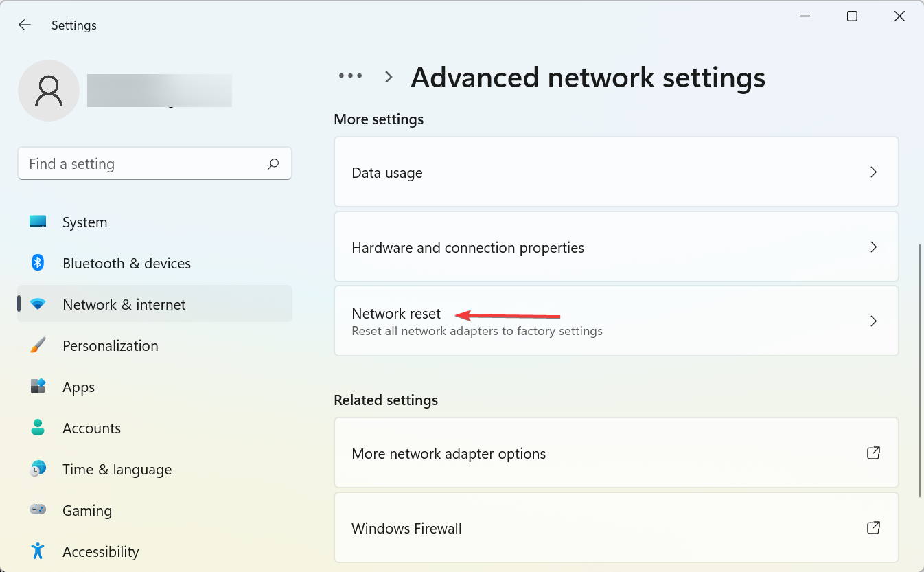The height and width of the screenshot is (572, 924).
Task: Click the Time & language globe icon
Action: (x=38, y=469)
